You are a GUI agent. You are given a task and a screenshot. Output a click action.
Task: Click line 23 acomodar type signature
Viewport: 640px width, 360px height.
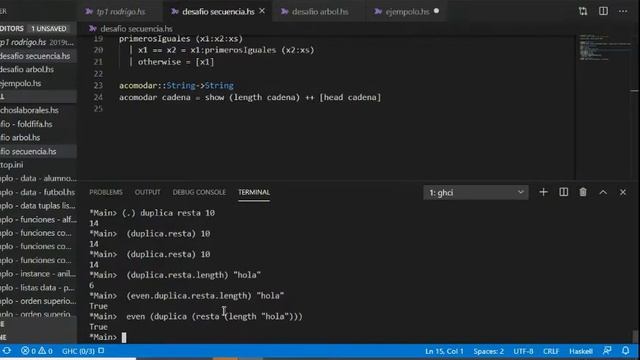[176, 86]
